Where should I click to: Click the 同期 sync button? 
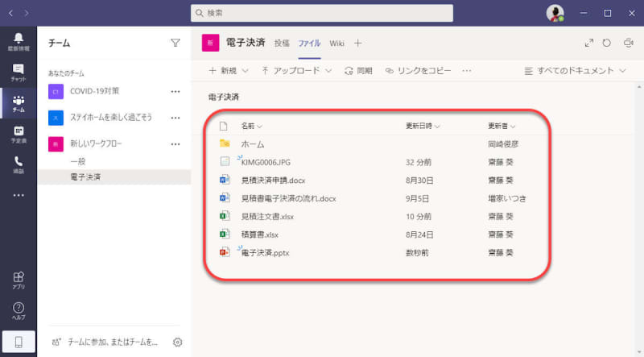[358, 71]
